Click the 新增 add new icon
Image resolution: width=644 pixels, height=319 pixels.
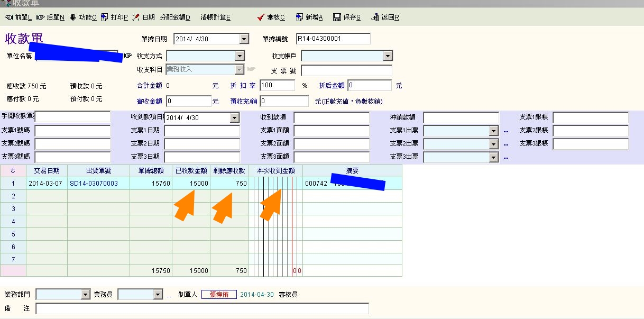tap(299, 17)
